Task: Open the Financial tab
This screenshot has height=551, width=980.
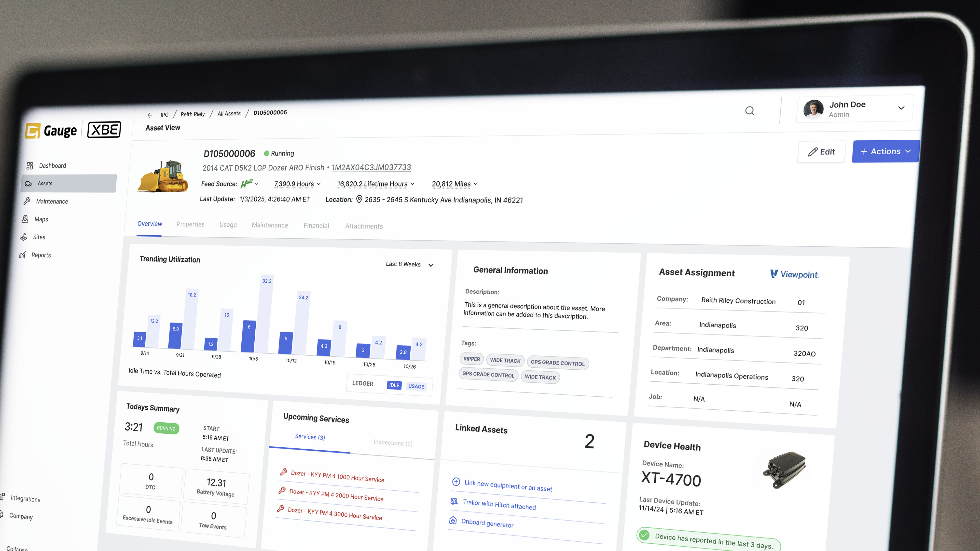Action: [x=316, y=226]
